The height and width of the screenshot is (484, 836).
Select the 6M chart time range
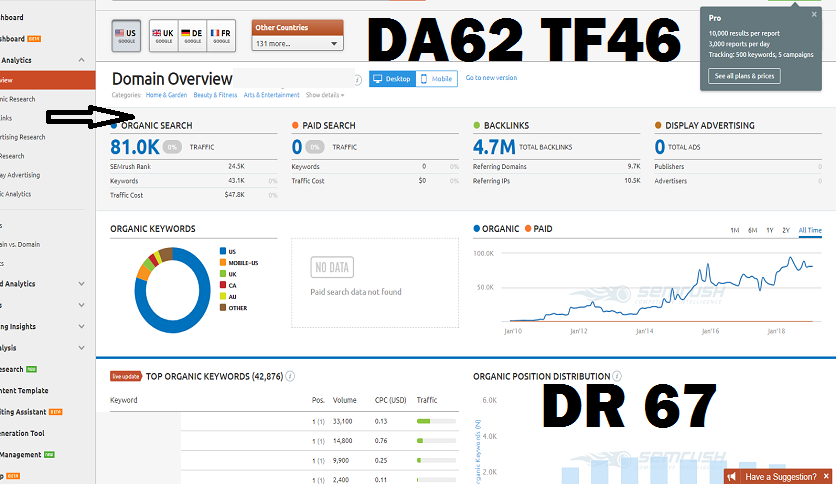[752, 230]
